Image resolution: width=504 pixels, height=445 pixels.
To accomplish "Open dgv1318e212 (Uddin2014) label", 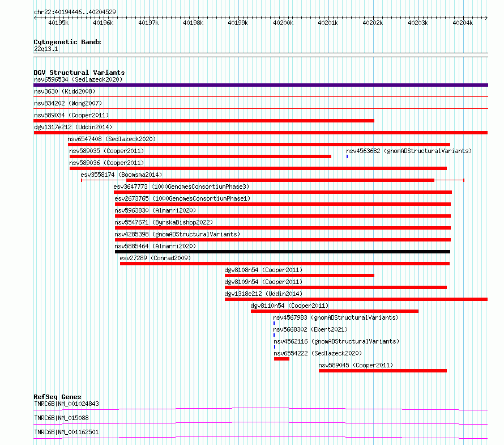I will [x=263, y=294].
